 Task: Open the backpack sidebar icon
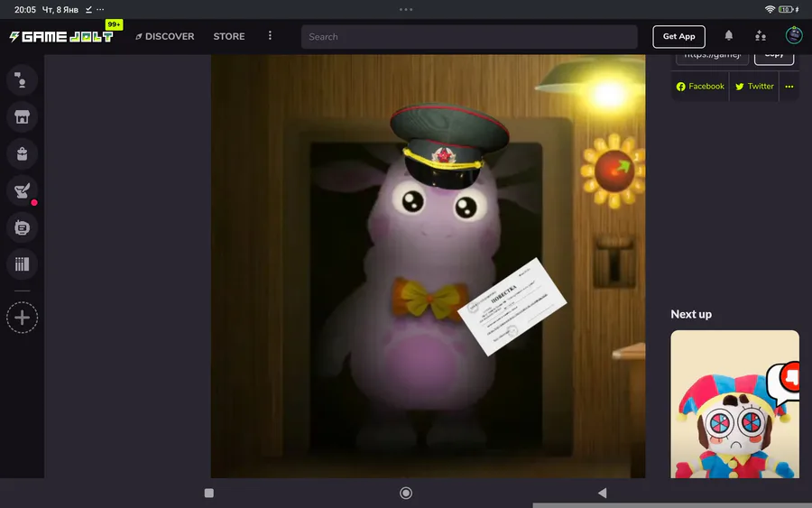pos(22,153)
